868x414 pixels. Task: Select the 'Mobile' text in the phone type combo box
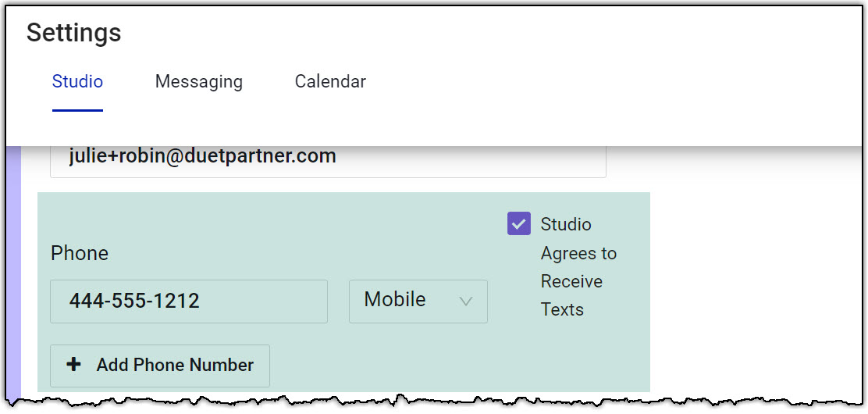point(395,300)
